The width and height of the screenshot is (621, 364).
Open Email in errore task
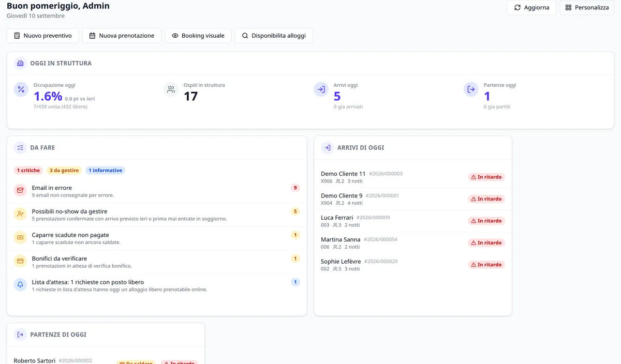coord(157,191)
